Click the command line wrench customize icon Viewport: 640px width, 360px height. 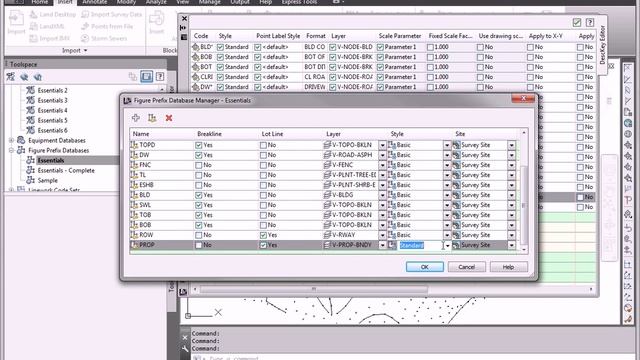pos(185,349)
